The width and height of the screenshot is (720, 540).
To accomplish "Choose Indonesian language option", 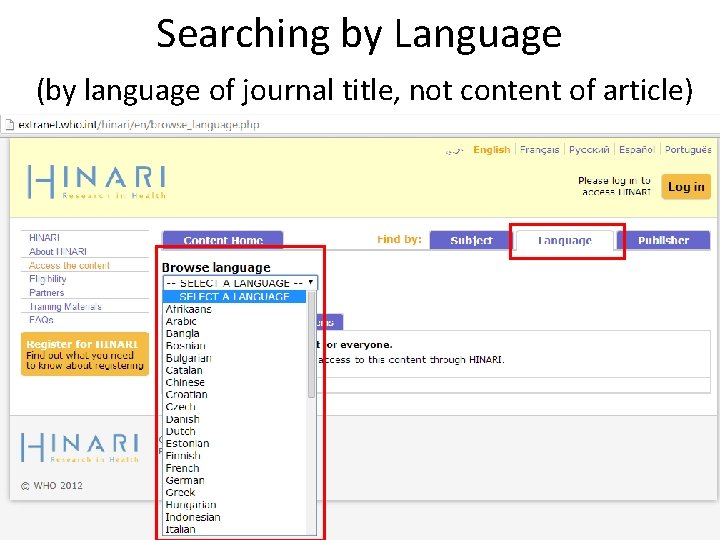I will pos(193,517).
